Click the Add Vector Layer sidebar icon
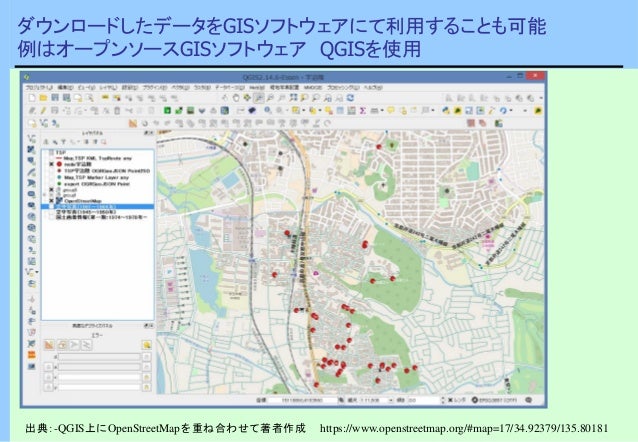Screen dimensions: 638x442 pyautogui.click(x=31, y=138)
